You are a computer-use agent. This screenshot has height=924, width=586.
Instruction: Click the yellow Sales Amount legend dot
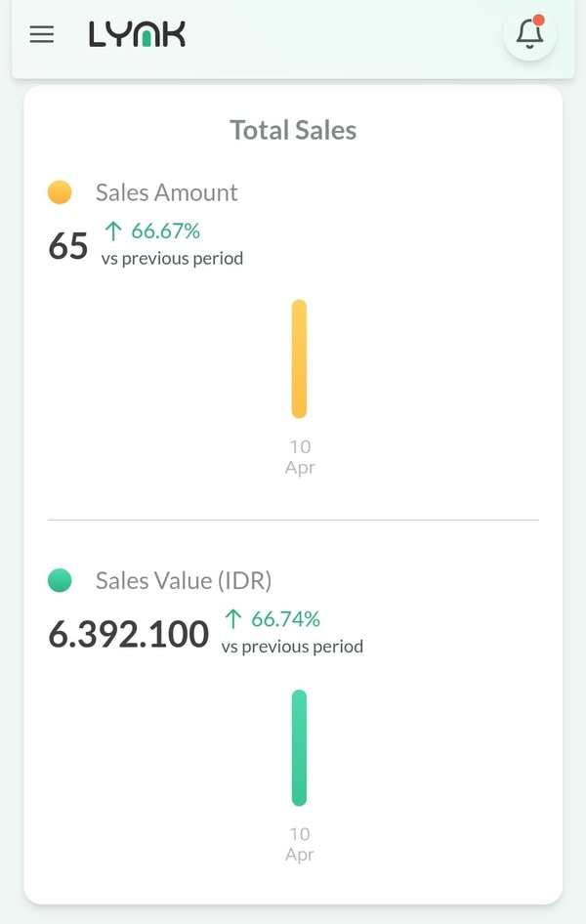tap(60, 192)
